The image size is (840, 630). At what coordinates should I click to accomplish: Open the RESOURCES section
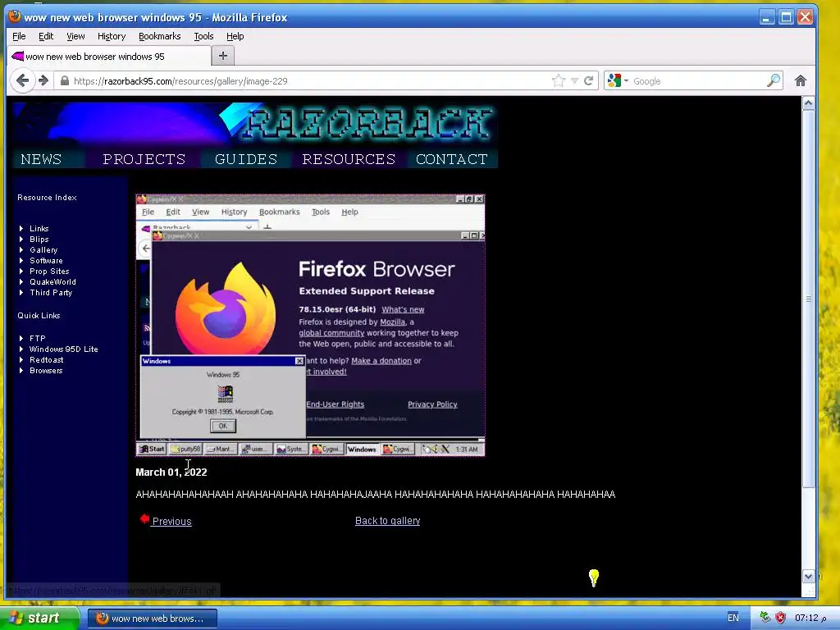(x=349, y=159)
